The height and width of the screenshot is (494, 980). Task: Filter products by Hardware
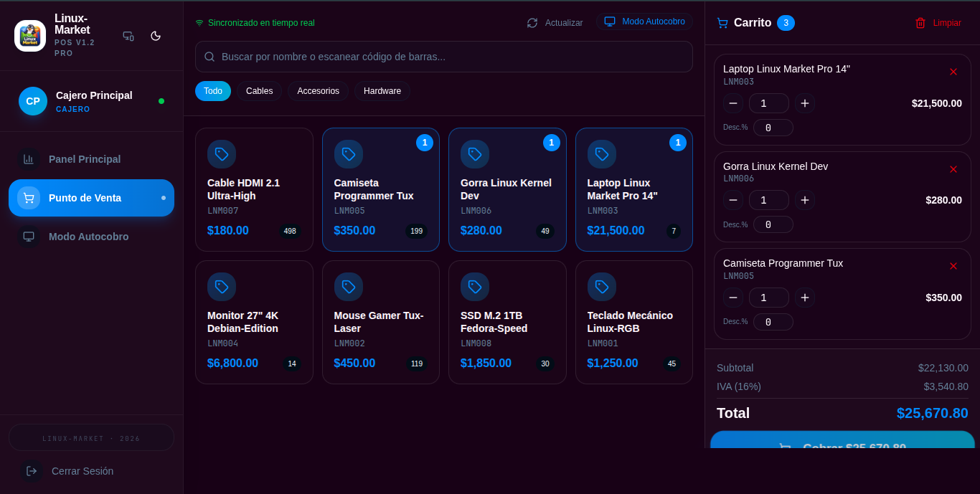tap(382, 91)
